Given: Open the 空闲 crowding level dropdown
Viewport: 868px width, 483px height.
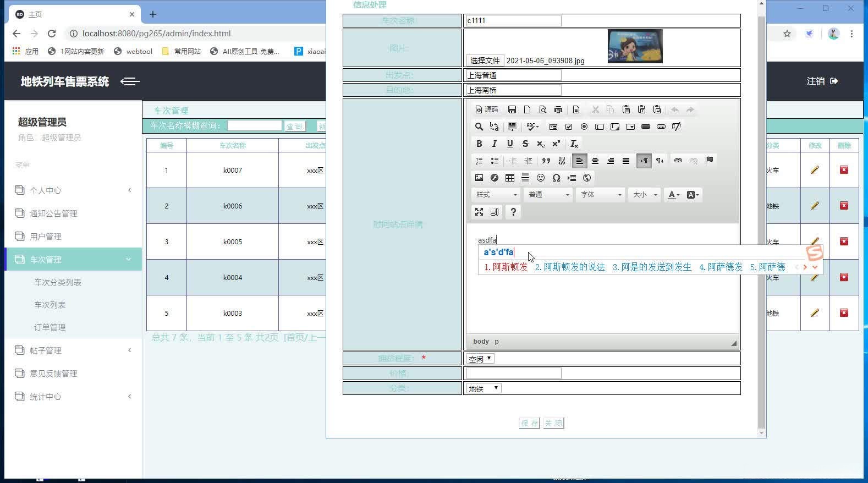Looking at the screenshot, I should click(x=480, y=359).
